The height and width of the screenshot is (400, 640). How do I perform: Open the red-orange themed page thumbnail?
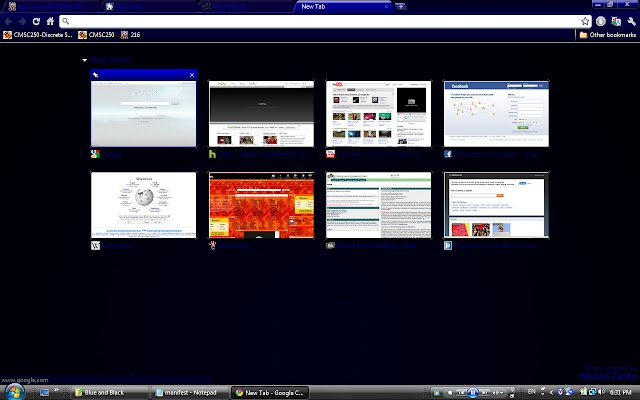[261, 205]
